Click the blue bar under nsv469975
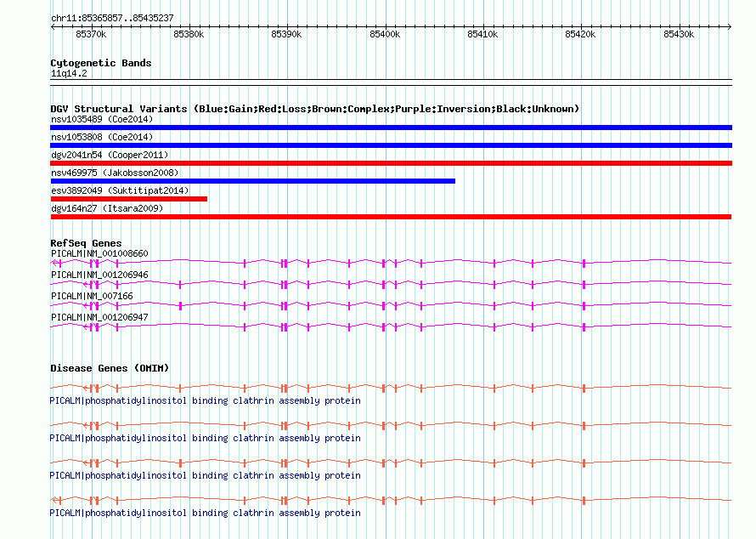 [252, 181]
